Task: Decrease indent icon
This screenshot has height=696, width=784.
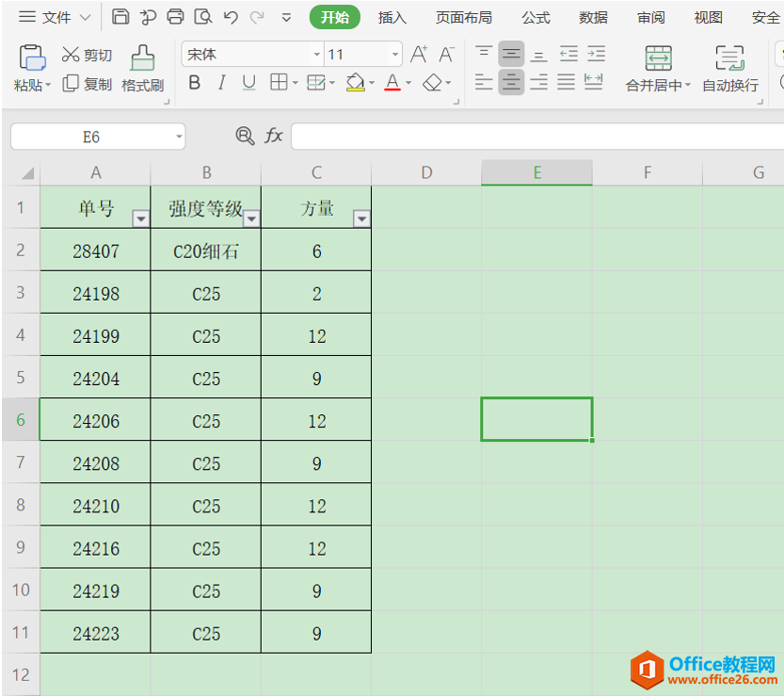Action: pyautogui.click(x=568, y=54)
